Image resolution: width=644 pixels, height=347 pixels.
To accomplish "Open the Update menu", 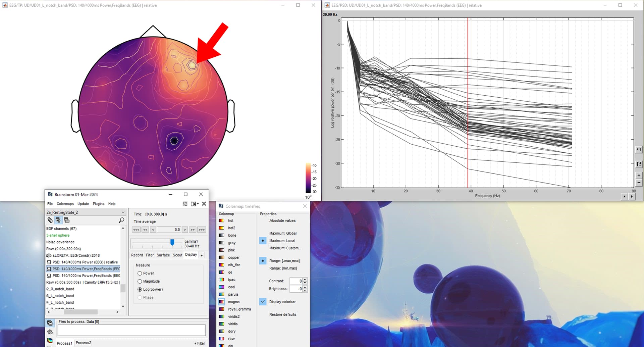I will (83, 204).
